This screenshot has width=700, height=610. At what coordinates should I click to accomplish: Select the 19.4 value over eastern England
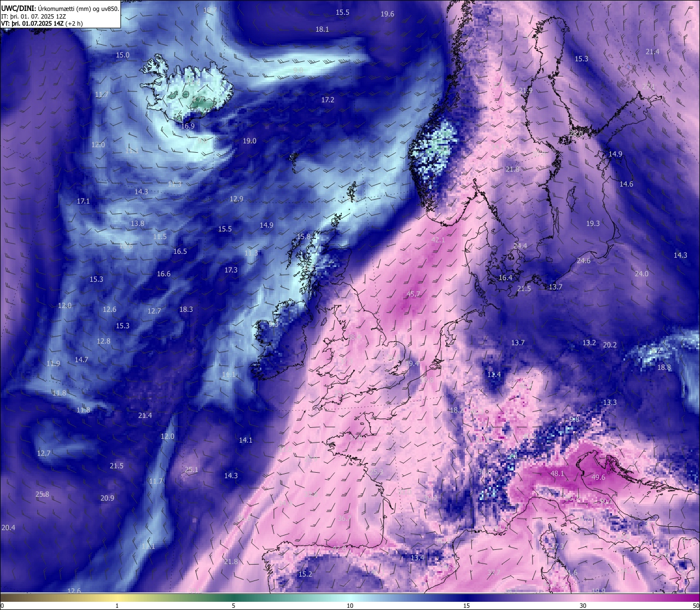click(x=412, y=364)
